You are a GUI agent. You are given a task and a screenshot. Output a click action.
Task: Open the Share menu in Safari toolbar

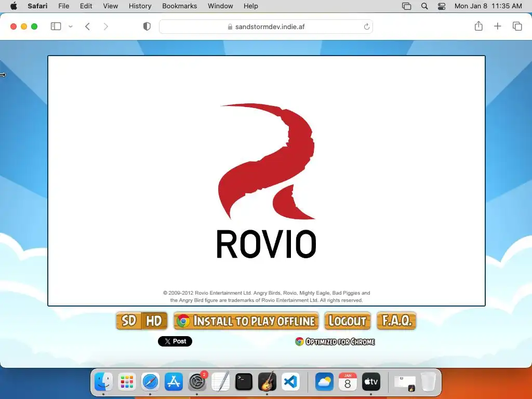pos(478,26)
